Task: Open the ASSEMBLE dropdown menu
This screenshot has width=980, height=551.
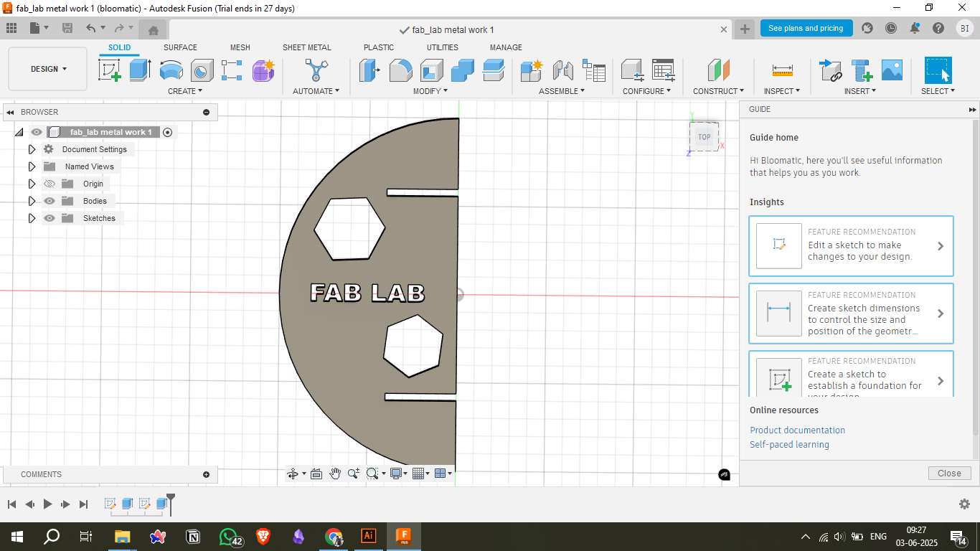Action: click(562, 91)
